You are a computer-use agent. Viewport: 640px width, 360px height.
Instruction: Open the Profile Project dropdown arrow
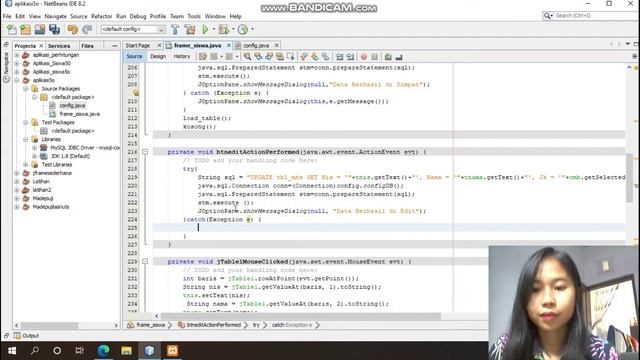(252, 29)
